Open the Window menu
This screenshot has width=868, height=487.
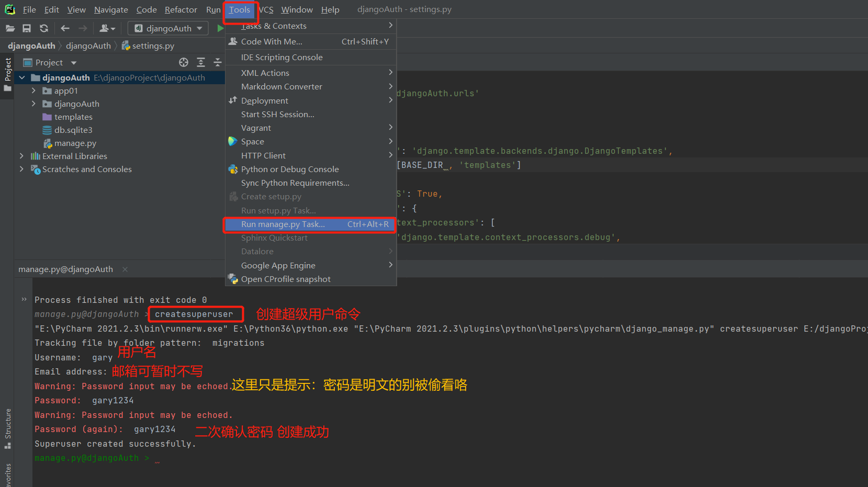297,9
